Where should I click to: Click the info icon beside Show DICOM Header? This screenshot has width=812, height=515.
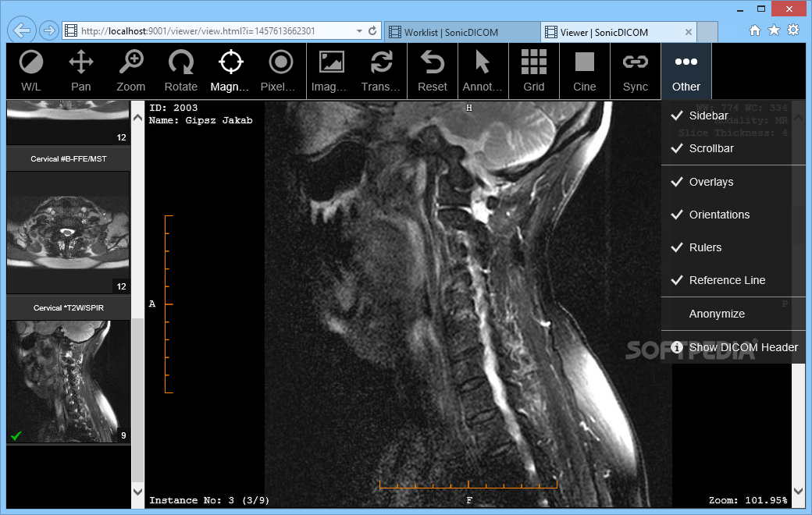click(677, 347)
